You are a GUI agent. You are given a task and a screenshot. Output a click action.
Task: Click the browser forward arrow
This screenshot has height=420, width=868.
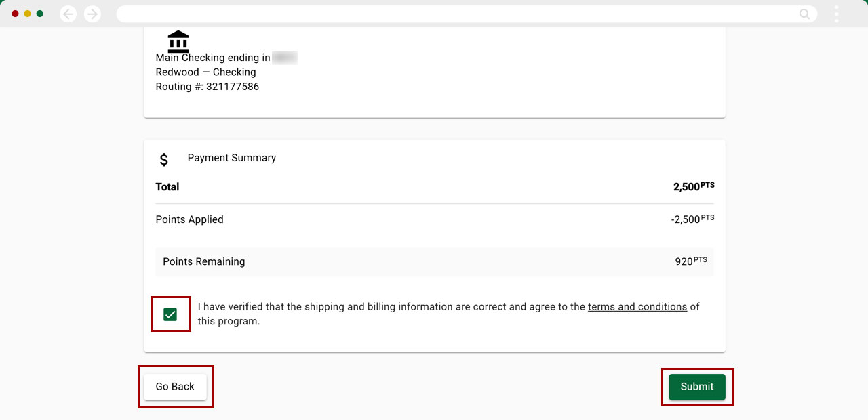92,14
